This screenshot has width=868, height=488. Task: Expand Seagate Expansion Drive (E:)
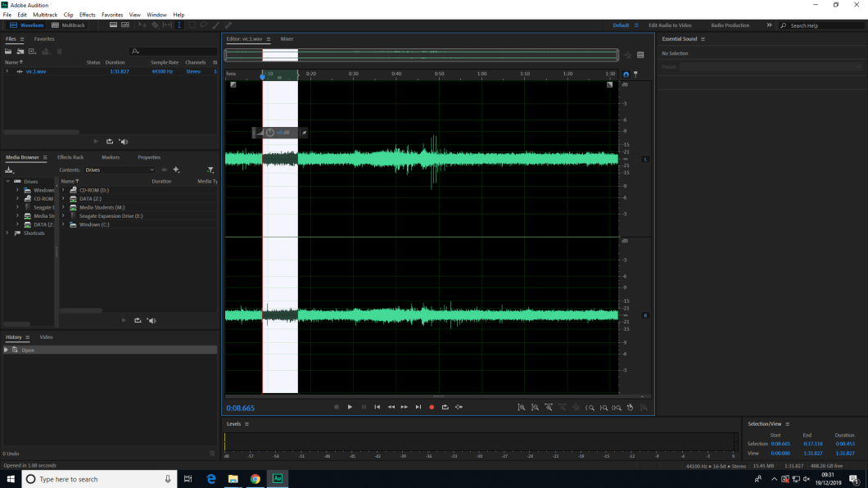(x=63, y=216)
